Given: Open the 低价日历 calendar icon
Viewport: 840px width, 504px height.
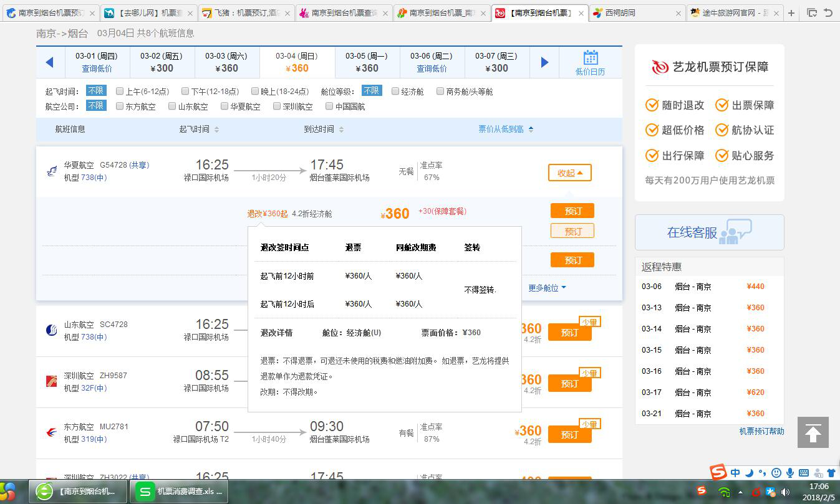Looking at the screenshot, I should click(x=590, y=57).
